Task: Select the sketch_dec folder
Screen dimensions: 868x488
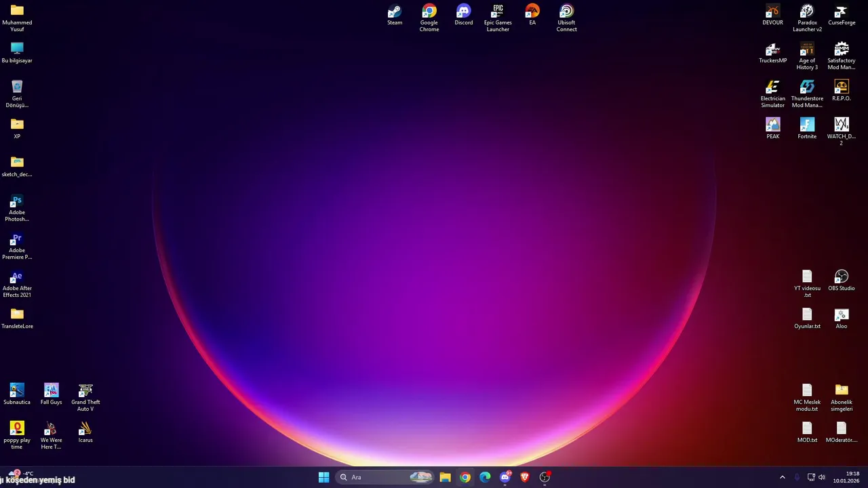Action: tap(17, 167)
